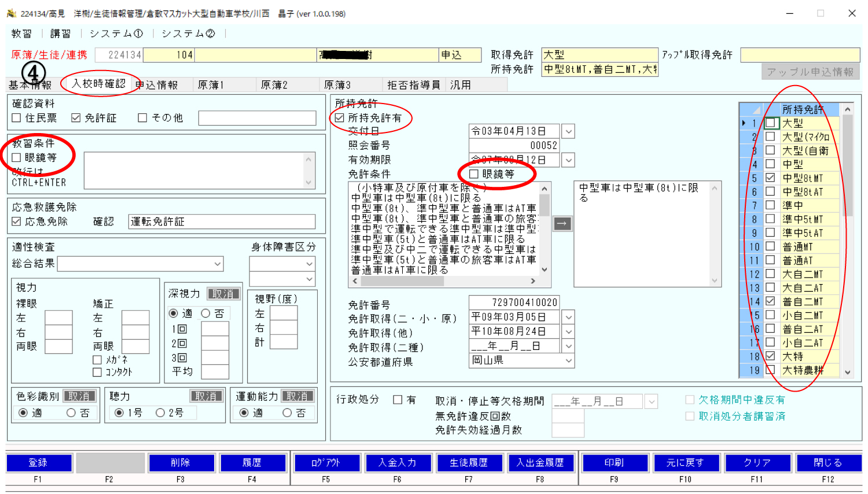Toggle 眼鏡等 under 教習条件

click(x=17, y=158)
